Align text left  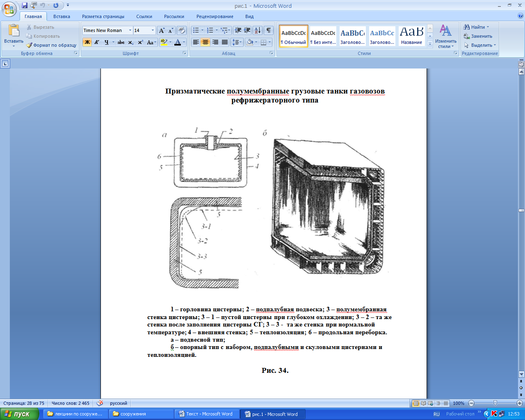tap(196, 42)
